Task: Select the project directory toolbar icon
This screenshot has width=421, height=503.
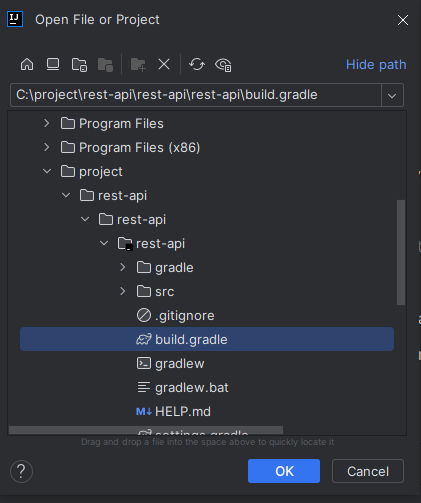Action: pyautogui.click(x=79, y=64)
